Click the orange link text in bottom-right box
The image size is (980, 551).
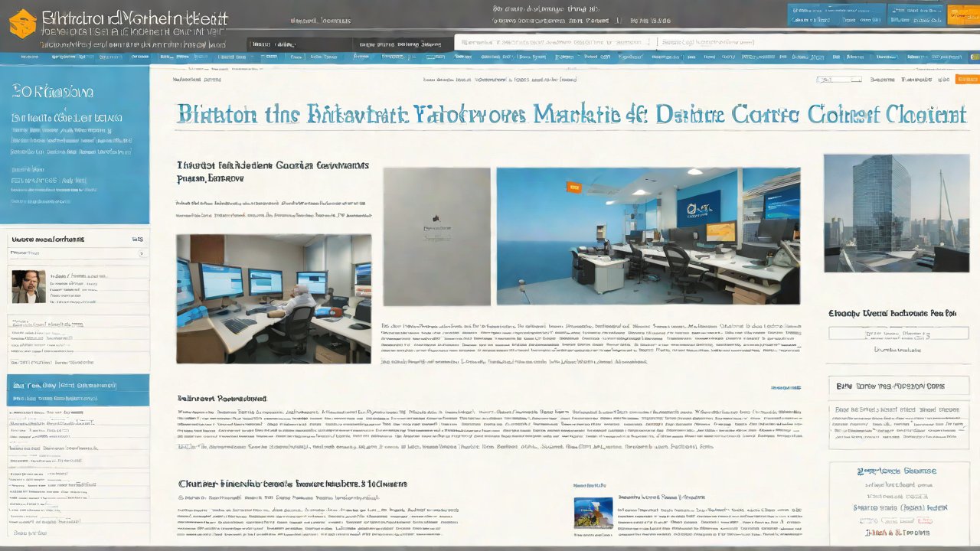pyautogui.click(x=897, y=532)
